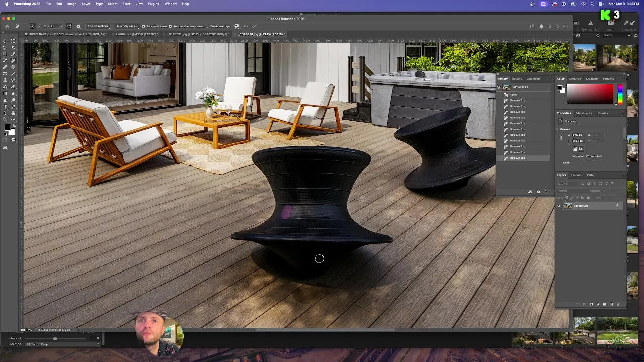
Task: Select the Remove tool in toolbar
Action: [13, 60]
